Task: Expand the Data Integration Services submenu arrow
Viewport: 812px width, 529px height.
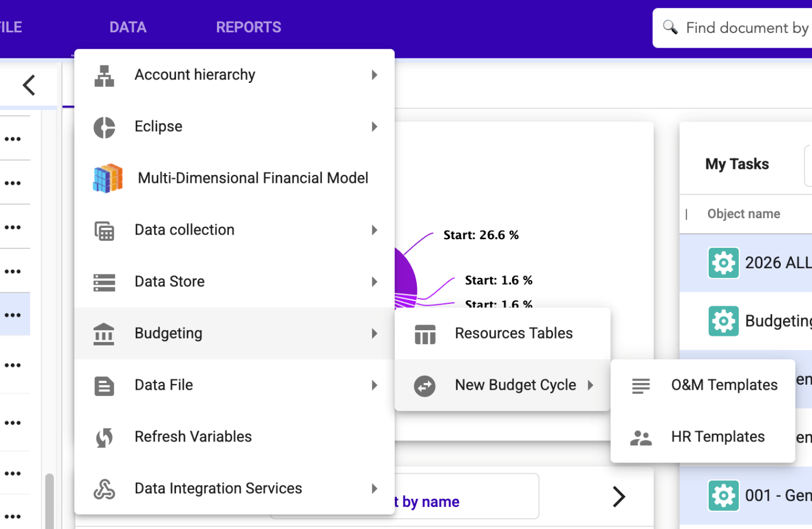Action: tap(374, 489)
